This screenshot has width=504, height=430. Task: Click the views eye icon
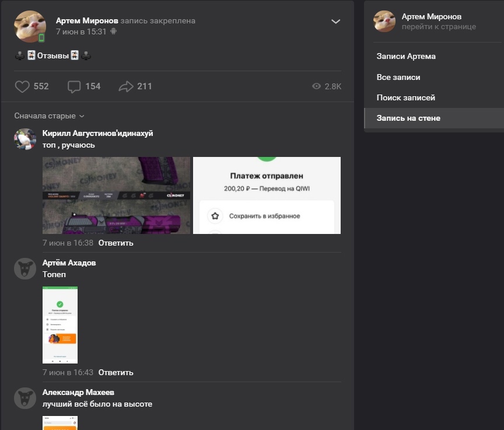tap(317, 86)
